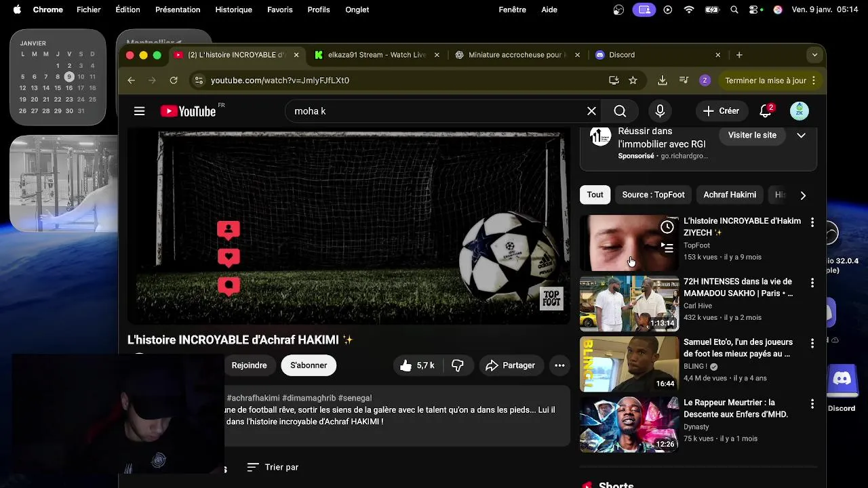This screenshot has width=868, height=488.
Task: Open the Historique menu
Action: (233, 9)
